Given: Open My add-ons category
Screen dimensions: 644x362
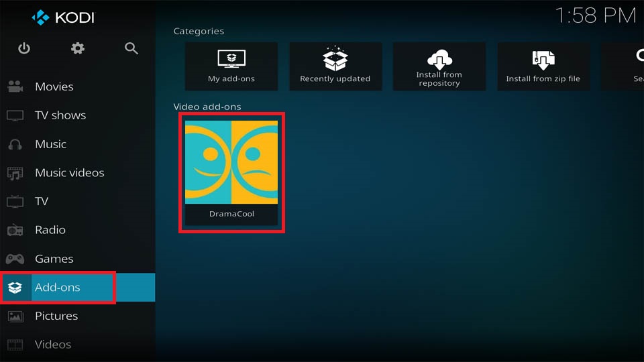Looking at the screenshot, I should (231, 66).
